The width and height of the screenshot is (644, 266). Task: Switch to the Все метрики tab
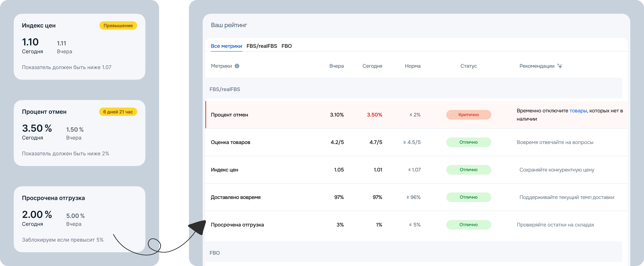(x=226, y=46)
